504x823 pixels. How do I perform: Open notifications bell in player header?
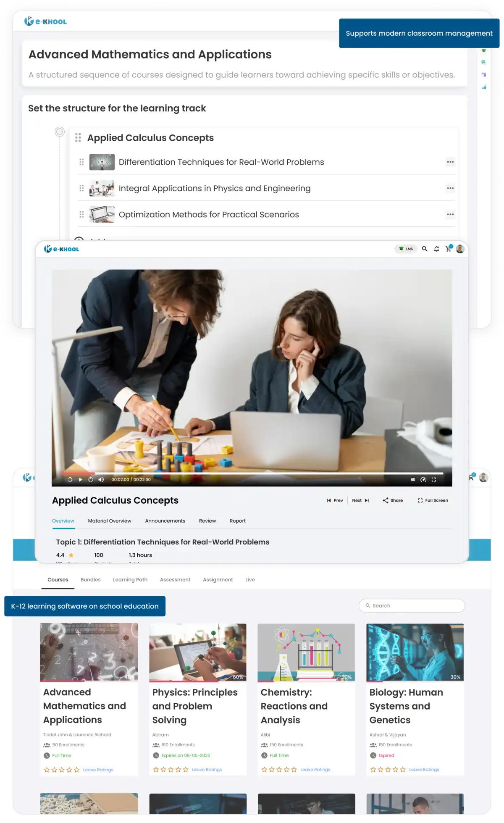[436, 249]
